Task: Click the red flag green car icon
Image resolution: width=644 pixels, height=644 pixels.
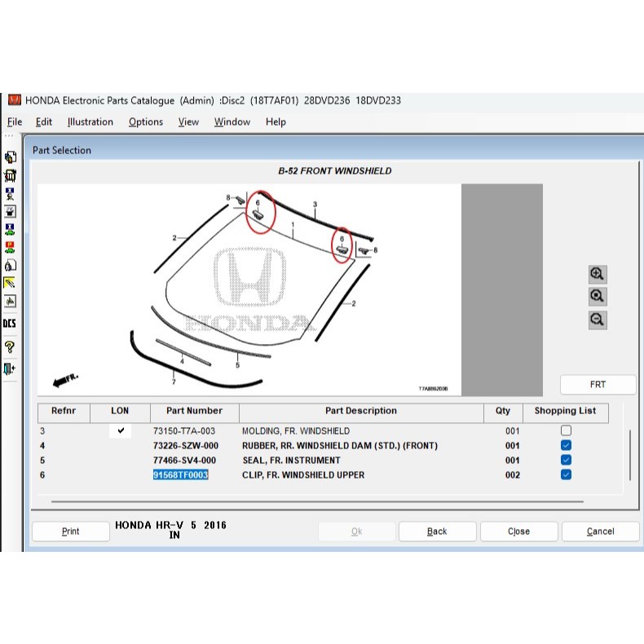Action: (11, 247)
